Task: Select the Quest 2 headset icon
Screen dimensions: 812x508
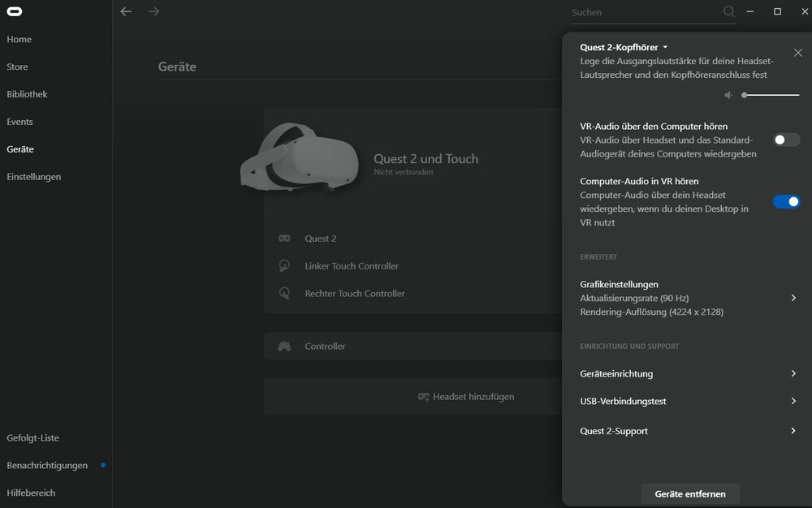Action: coord(284,238)
